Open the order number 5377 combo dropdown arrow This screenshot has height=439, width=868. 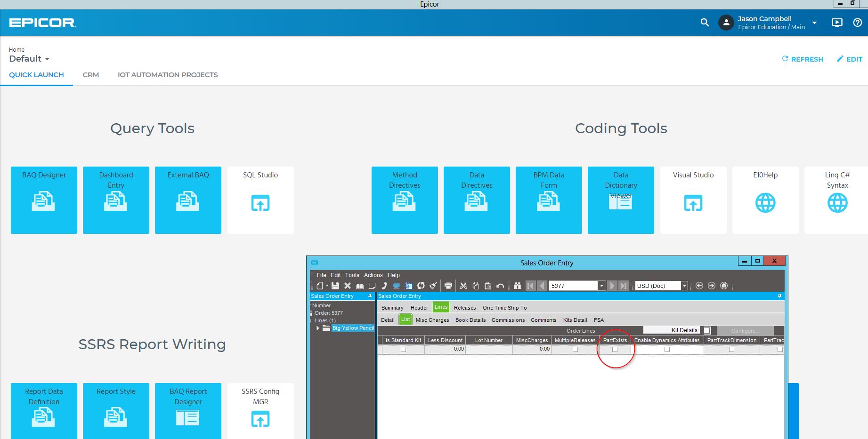pyautogui.click(x=601, y=286)
